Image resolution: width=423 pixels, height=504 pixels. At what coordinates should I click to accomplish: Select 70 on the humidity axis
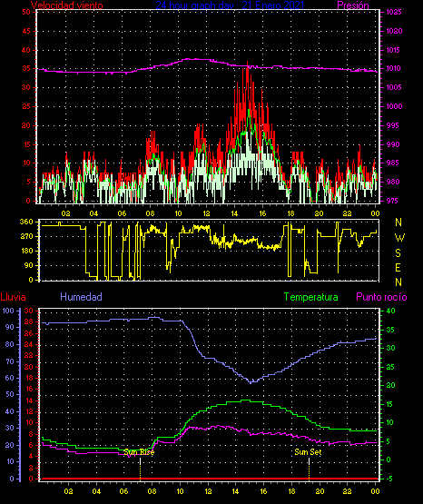pyautogui.click(x=9, y=361)
